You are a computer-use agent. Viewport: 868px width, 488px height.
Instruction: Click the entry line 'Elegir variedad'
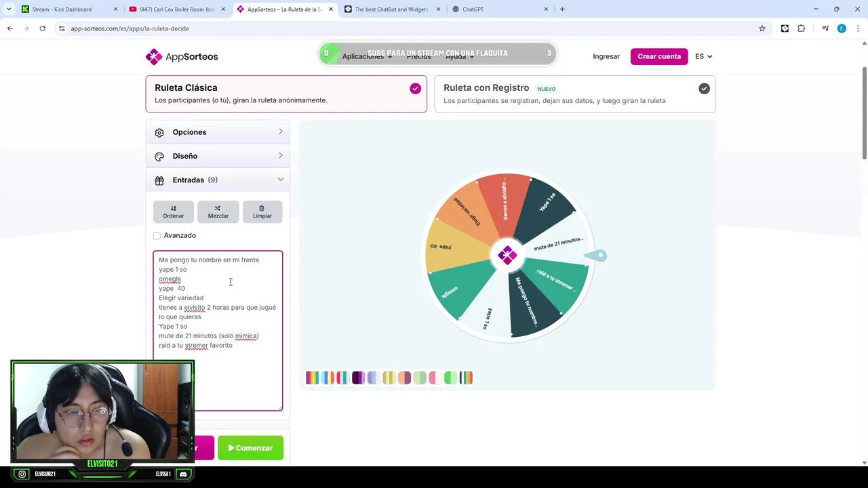pyautogui.click(x=181, y=298)
